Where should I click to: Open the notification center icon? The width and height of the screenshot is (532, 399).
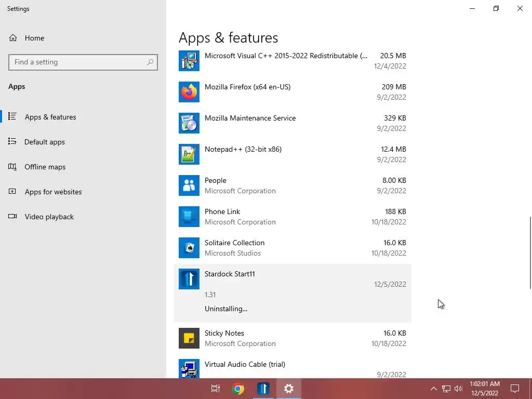tap(515, 389)
